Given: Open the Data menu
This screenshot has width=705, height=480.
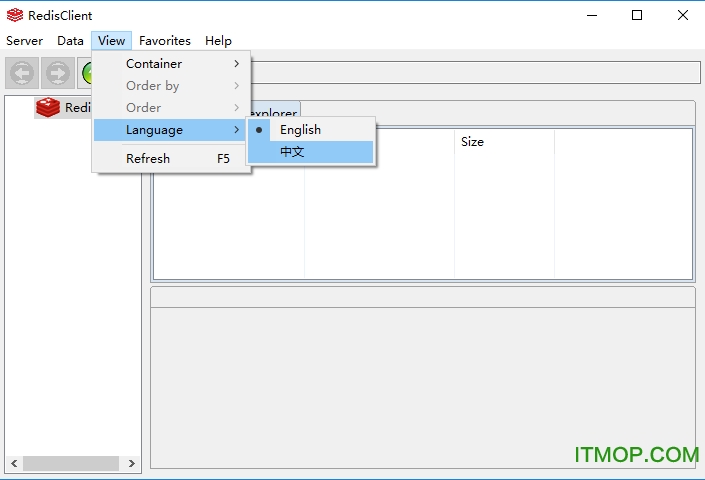Looking at the screenshot, I should [x=71, y=41].
